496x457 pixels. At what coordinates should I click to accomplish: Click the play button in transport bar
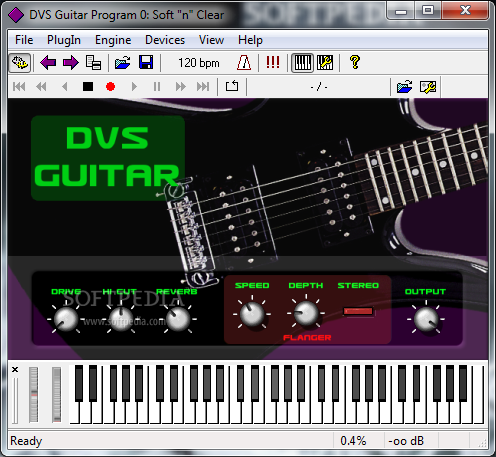pyautogui.click(x=134, y=87)
